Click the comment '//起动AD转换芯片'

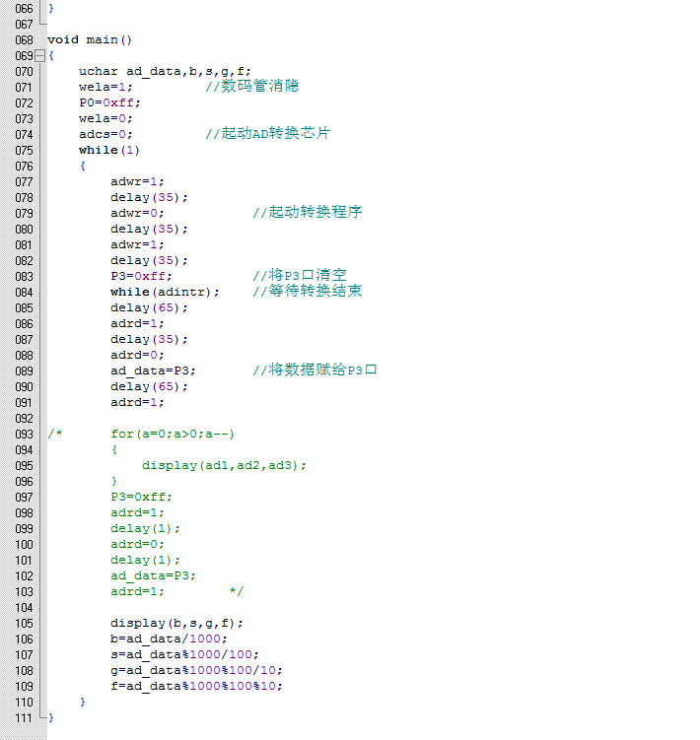coord(268,134)
